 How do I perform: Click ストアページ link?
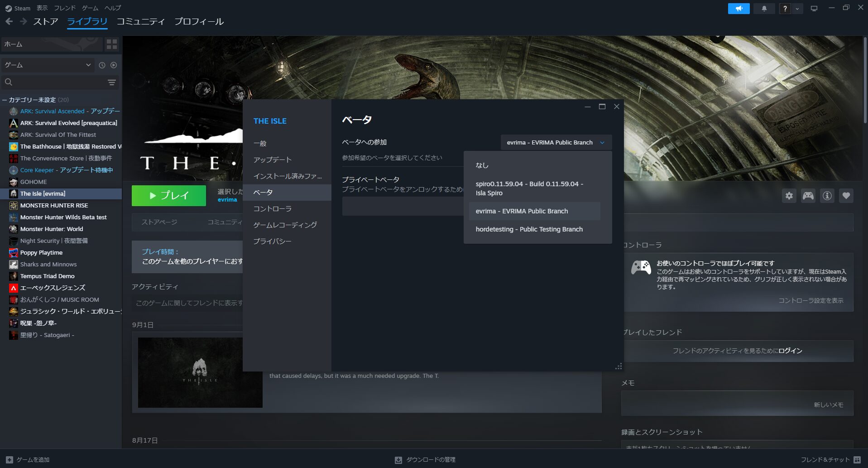[159, 222]
